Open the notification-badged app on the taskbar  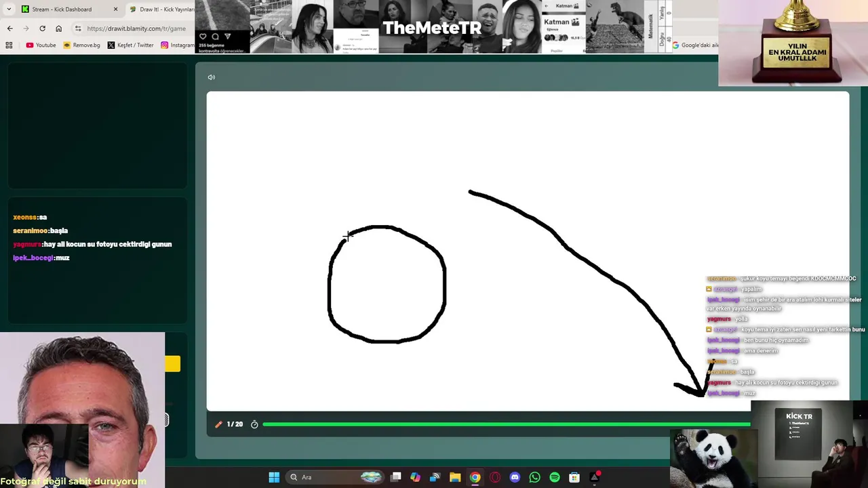pos(595,477)
